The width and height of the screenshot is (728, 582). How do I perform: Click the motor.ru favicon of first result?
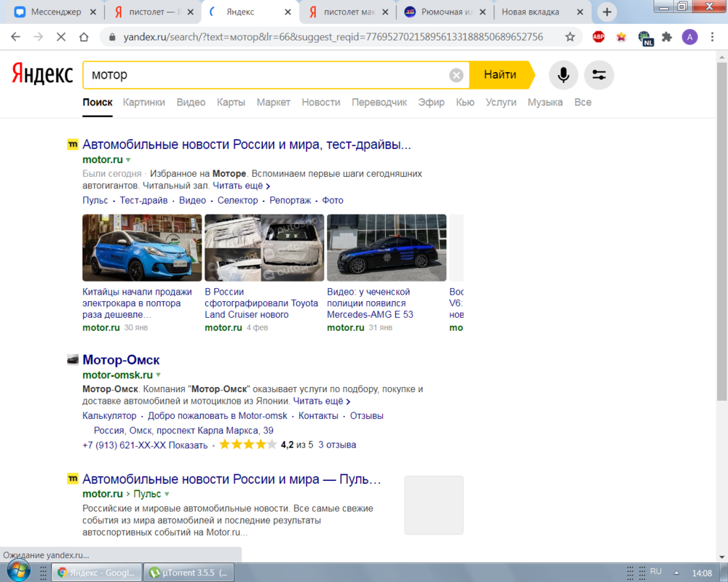coord(72,144)
